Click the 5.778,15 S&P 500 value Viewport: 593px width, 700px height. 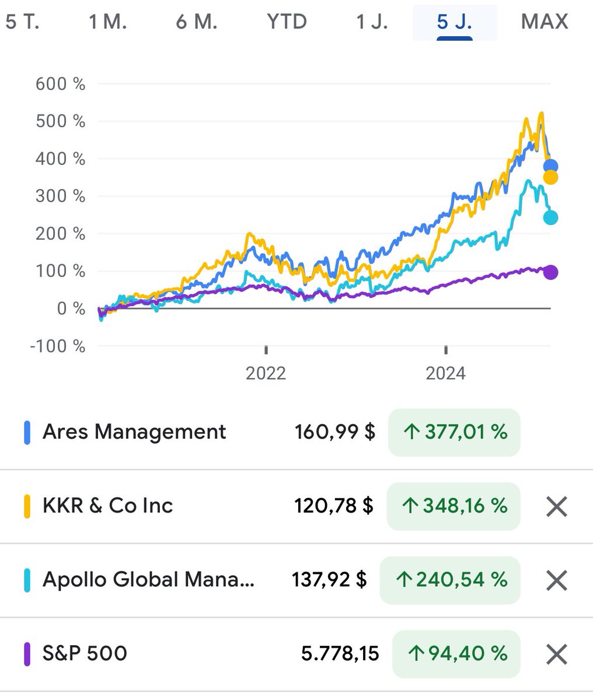point(340,654)
